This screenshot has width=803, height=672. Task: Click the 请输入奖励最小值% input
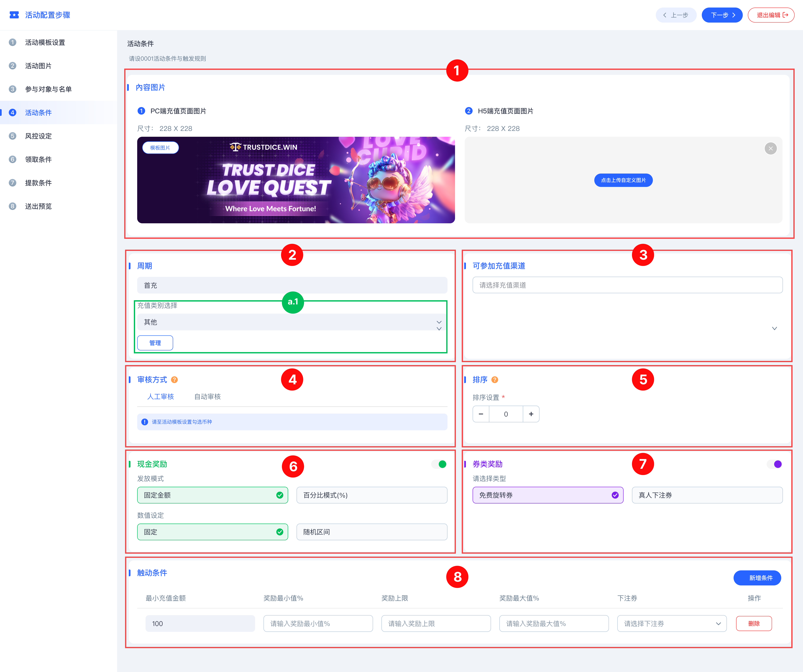(x=318, y=623)
